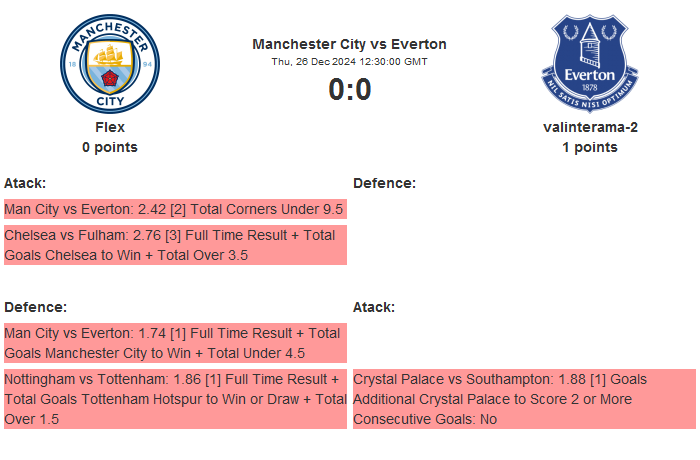The image size is (700, 460).
Task: Select the Chelsea vs Fulham bet row
Action: click(x=174, y=245)
